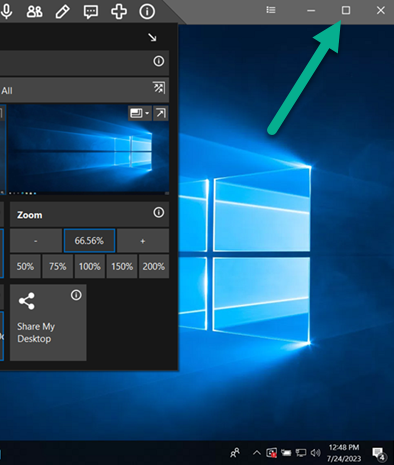Image resolution: width=394 pixels, height=465 pixels.
Task: Click the show-all-monitors icon beside All
Action: [x=159, y=88]
